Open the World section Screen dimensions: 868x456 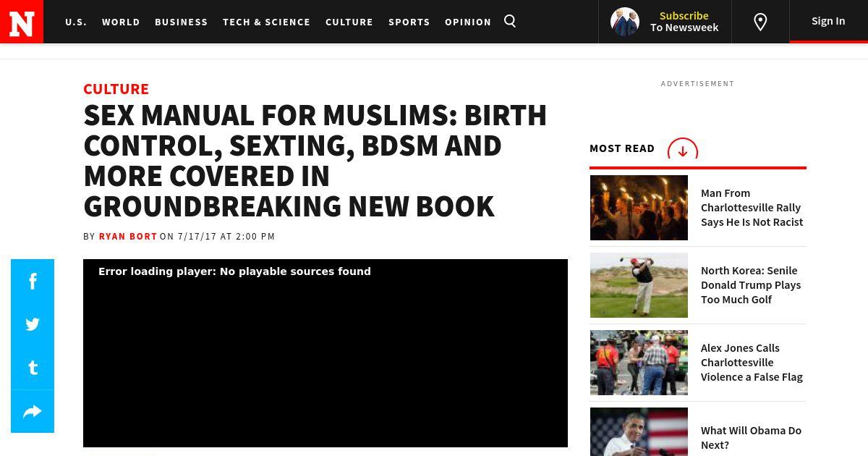click(x=121, y=22)
